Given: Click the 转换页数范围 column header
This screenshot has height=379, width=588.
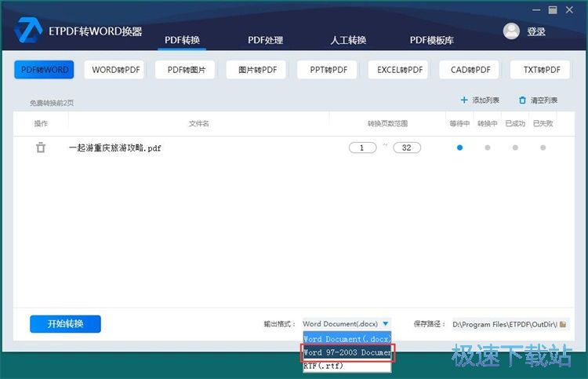Looking at the screenshot, I should click(387, 123).
